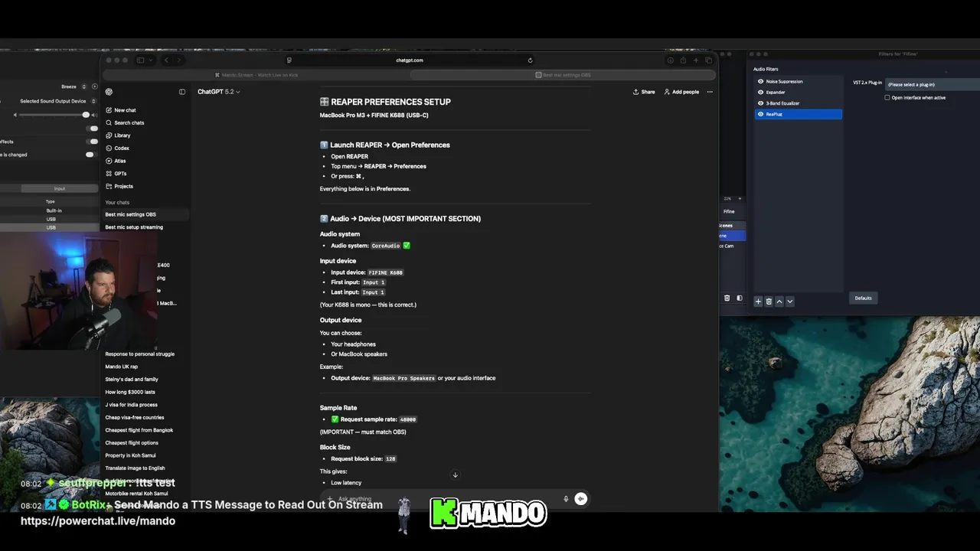Show Safari tab overview

709,60
